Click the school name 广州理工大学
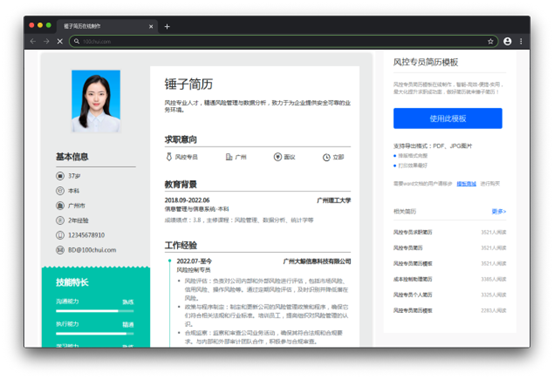Viewport: 554px width, 379px height. coord(334,200)
